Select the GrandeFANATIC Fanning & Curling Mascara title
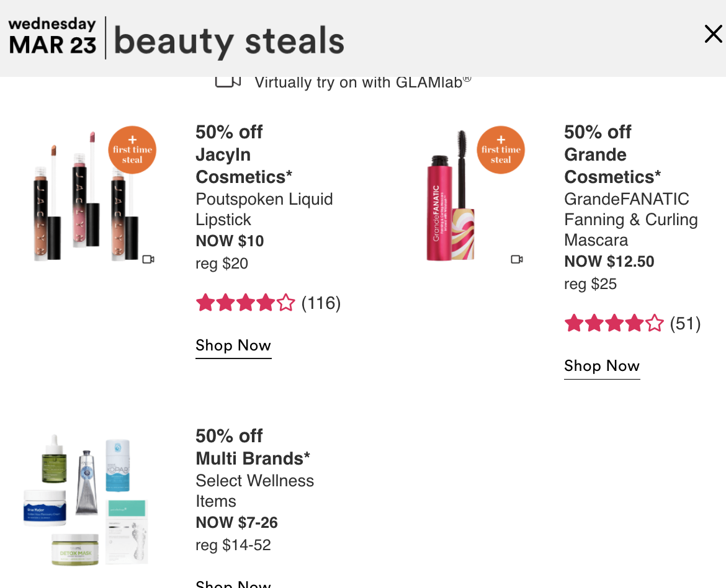 [630, 220]
